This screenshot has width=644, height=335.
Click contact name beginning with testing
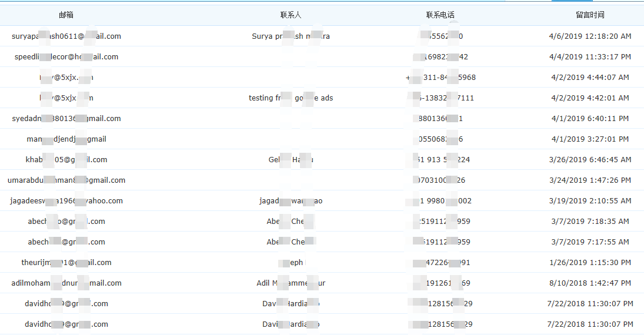click(291, 98)
